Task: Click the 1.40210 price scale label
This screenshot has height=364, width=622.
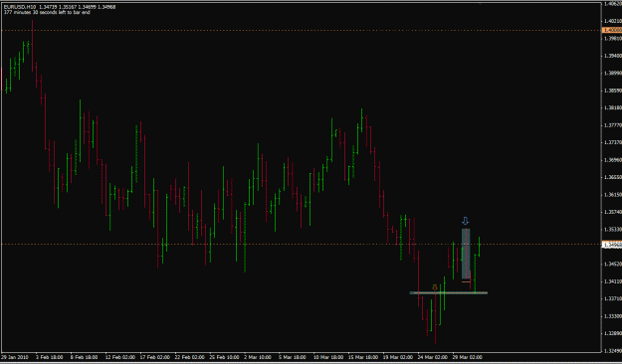Action: point(612,21)
